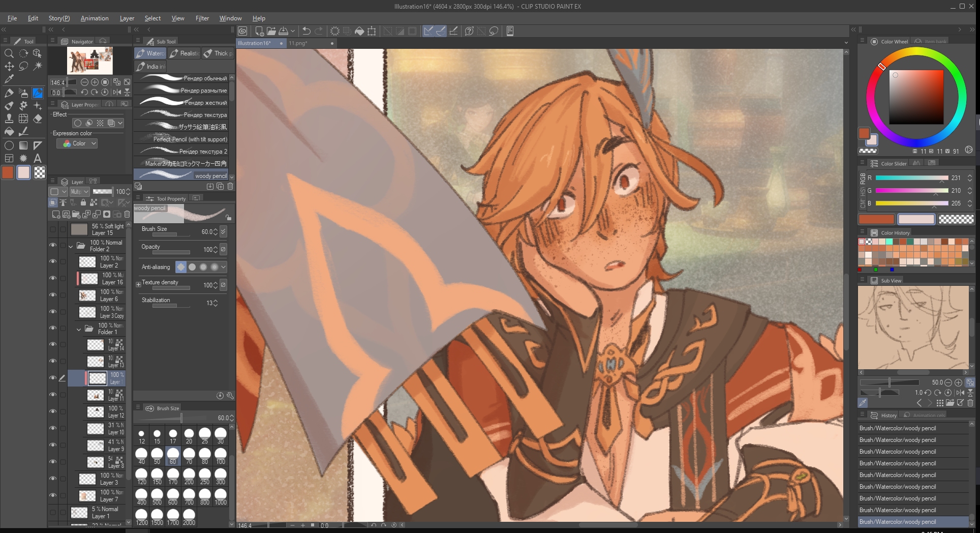
Task: Collapse Folder 1 in layer list
Action: [79, 329]
